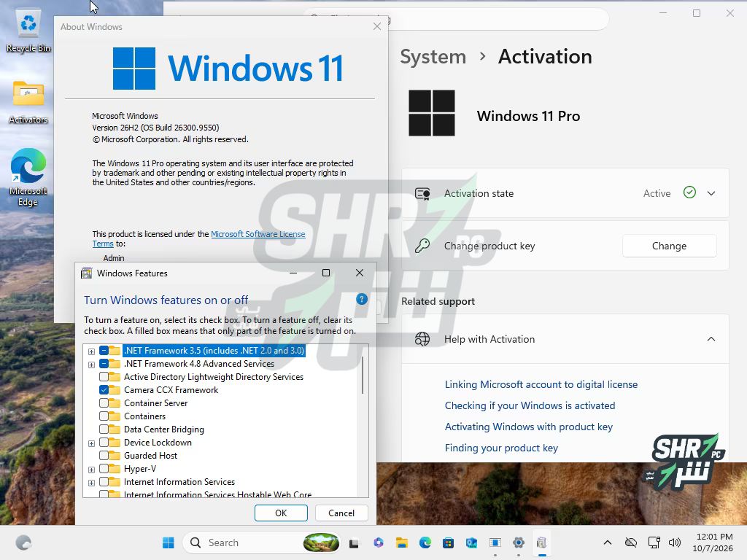Click the Activation state certificate icon
The height and width of the screenshot is (560, 747).
[x=422, y=193]
